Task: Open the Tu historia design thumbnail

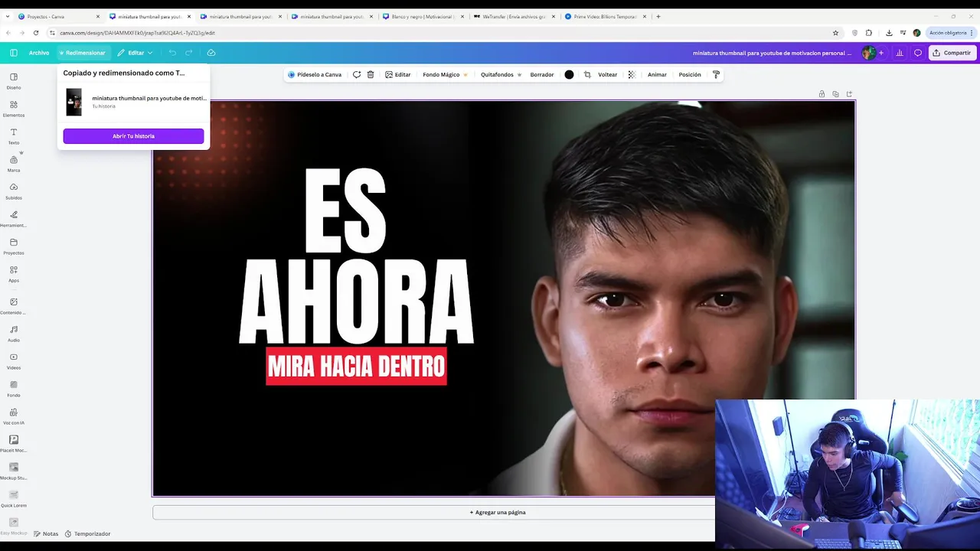Action: [x=73, y=102]
